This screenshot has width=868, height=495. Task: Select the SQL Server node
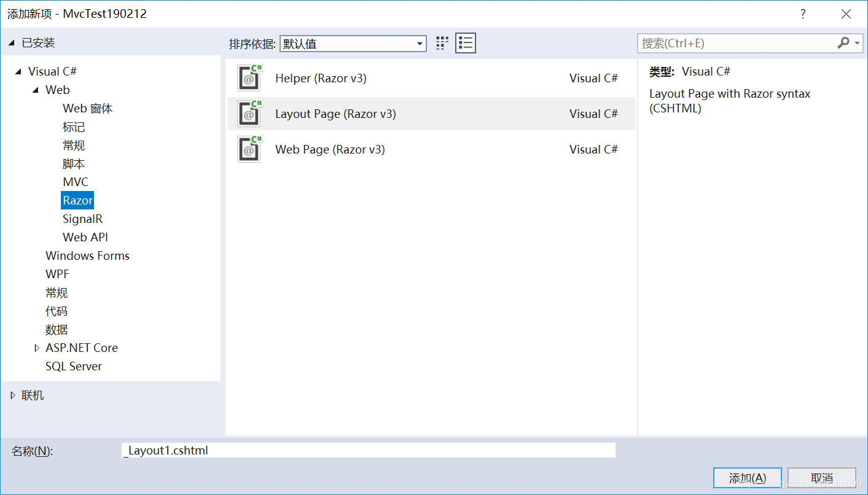(x=74, y=366)
